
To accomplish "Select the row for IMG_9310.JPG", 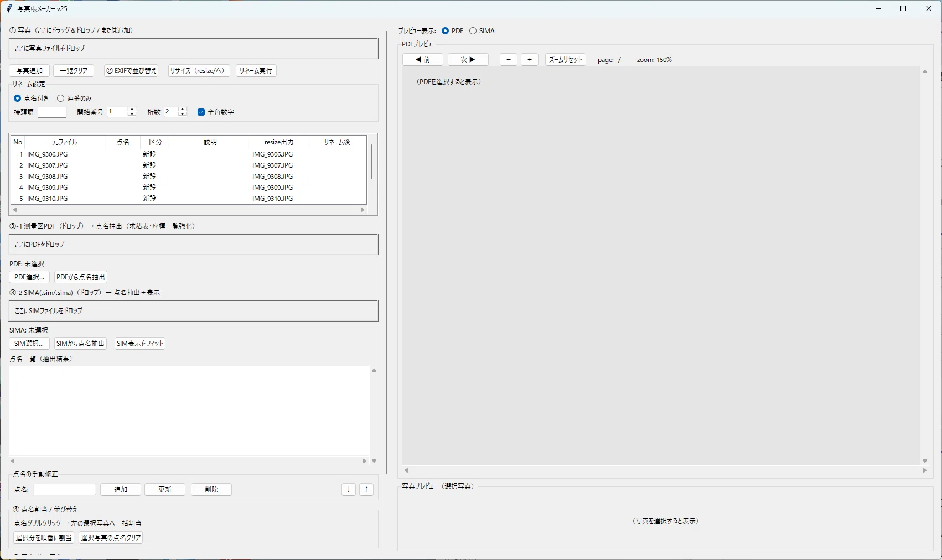I will click(x=188, y=198).
